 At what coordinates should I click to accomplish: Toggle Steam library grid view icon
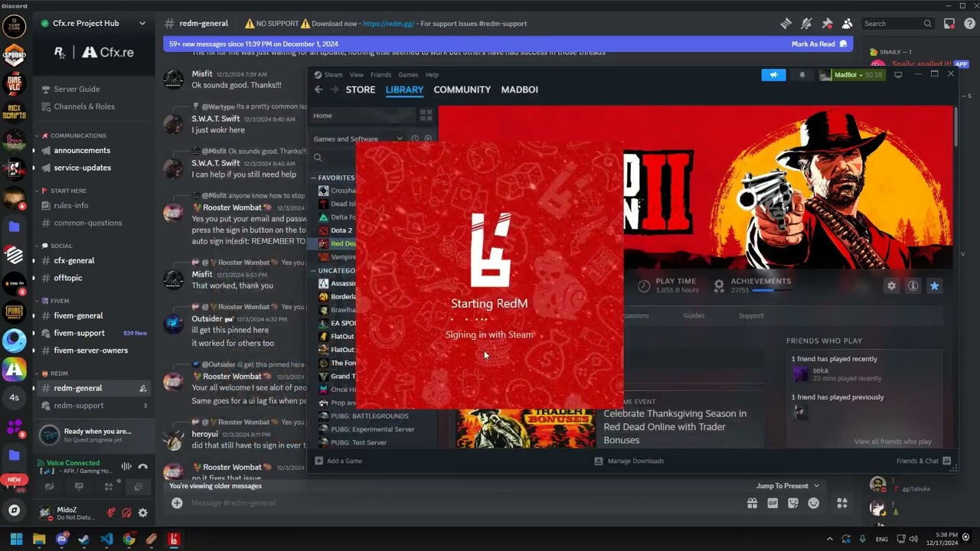426,116
